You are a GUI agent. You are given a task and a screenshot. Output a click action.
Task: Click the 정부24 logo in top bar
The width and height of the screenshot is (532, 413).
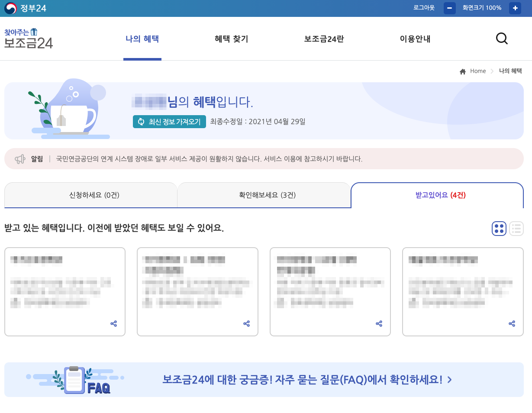25,8
